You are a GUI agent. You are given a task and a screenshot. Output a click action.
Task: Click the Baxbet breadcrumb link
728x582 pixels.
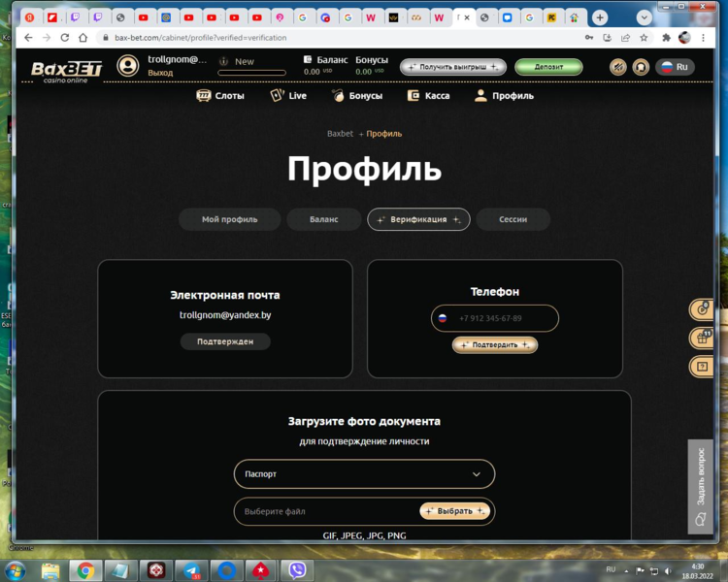(340, 134)
